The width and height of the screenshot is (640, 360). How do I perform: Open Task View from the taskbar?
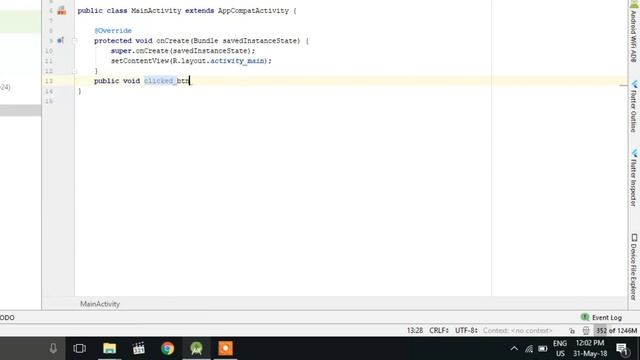80,348
